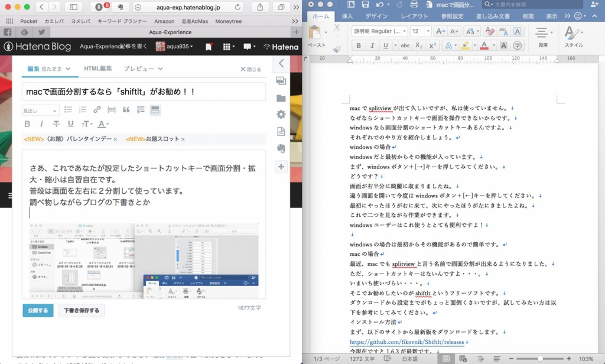Insert unordered bullet list in Hatena editor

[x=68, y=110]
